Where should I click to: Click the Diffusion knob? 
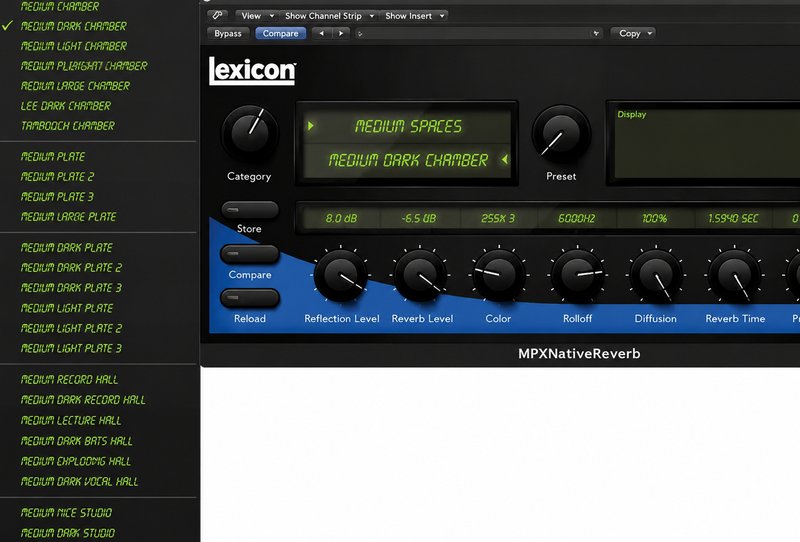[656, 275]
